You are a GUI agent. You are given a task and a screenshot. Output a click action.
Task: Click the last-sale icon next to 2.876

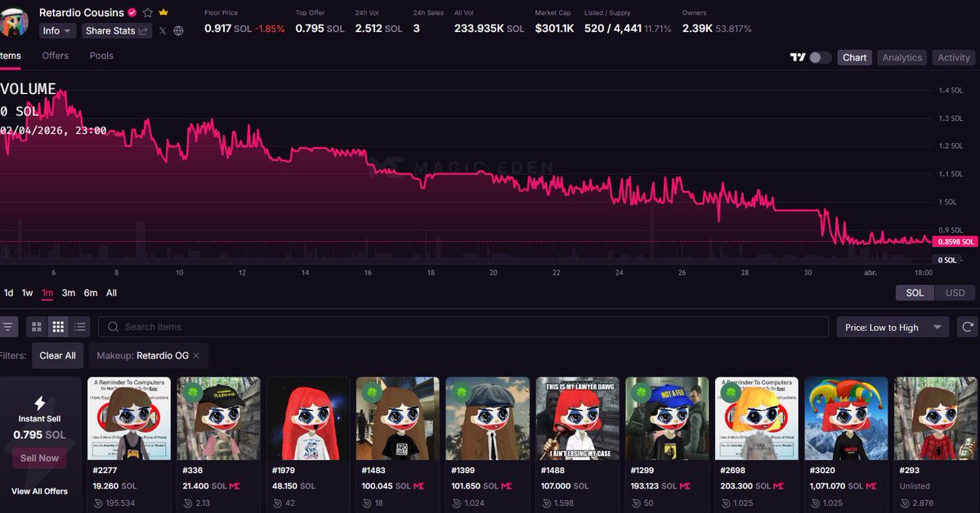[904, 503]
